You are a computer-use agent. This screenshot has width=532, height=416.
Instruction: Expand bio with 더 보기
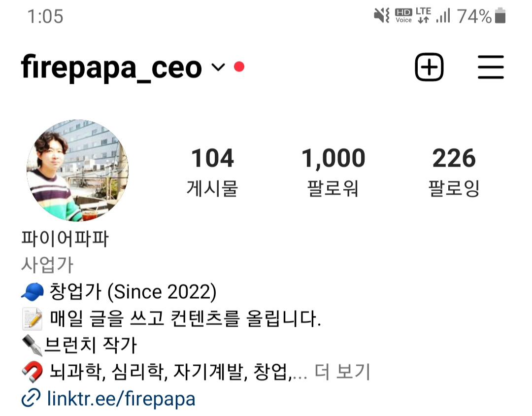point(342,372)
